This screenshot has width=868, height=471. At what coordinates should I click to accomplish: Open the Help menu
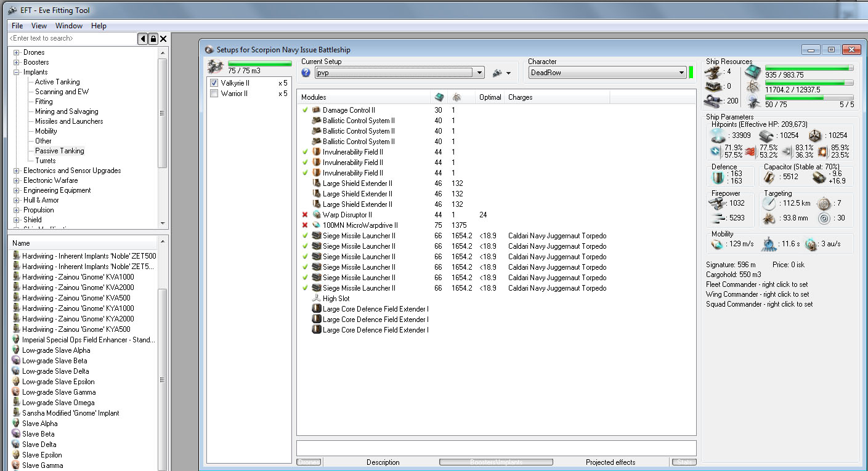(99, 26)
